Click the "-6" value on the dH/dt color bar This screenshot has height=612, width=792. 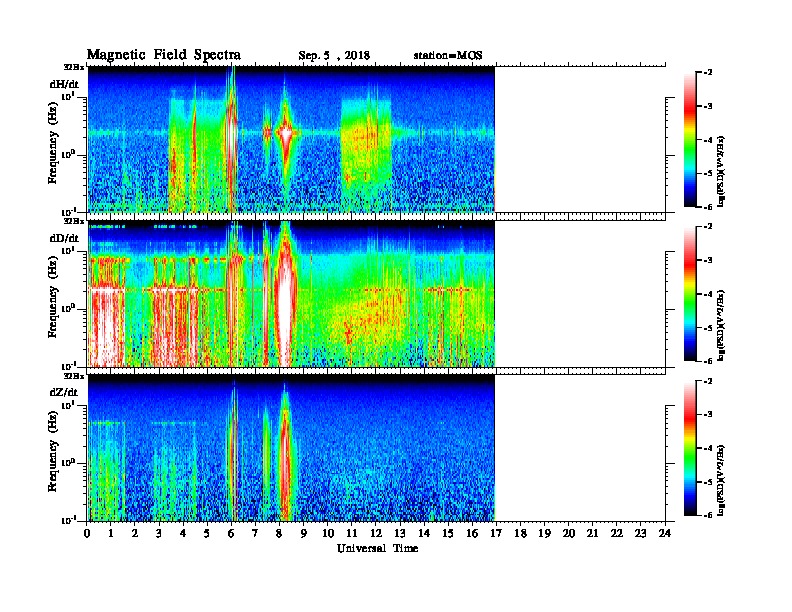pyautogui.click(x=708, y=207)
